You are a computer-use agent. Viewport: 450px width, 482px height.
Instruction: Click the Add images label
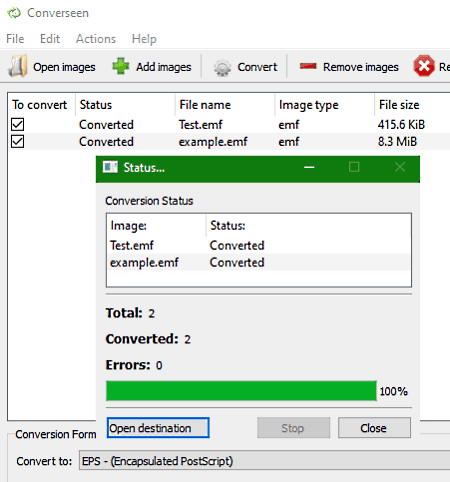click(x=164, y=67)
